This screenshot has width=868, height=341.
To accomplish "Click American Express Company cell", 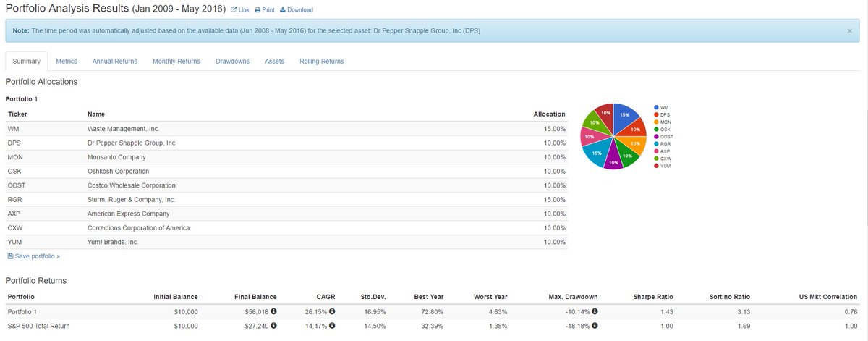I will (128, 214).
